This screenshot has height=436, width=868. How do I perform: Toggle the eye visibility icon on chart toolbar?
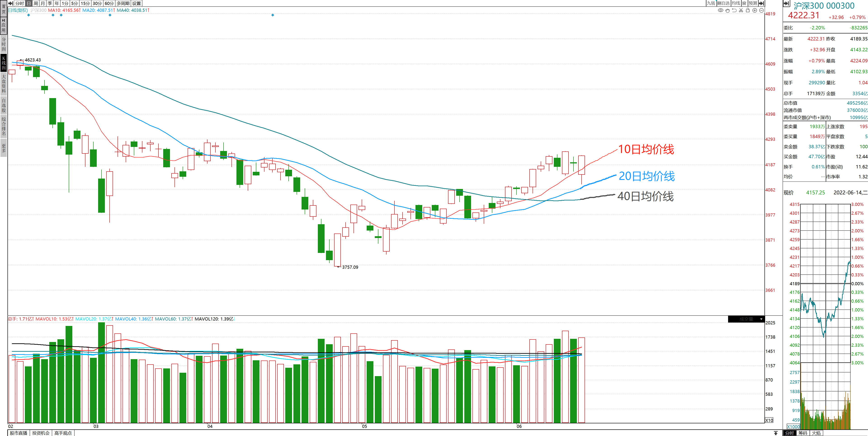(720, 10)
